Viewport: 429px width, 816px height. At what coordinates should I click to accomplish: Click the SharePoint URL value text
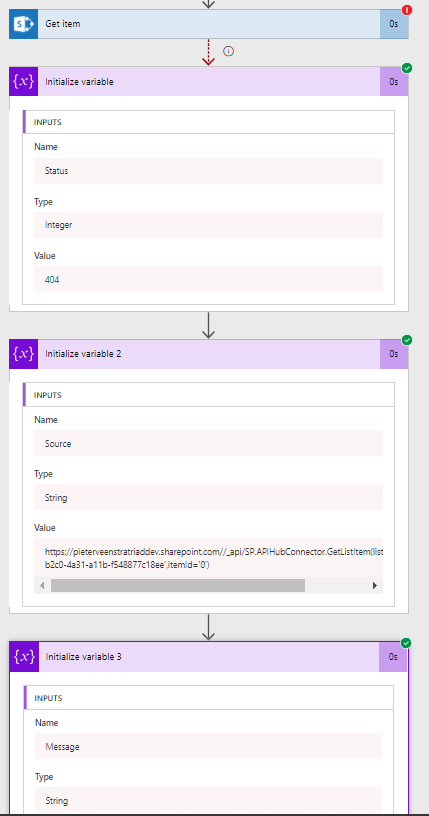[x=214, y=558]
